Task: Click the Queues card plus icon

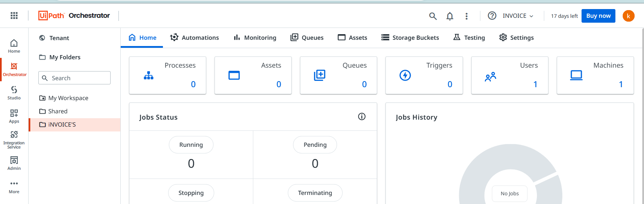Action: click(320, 75)
